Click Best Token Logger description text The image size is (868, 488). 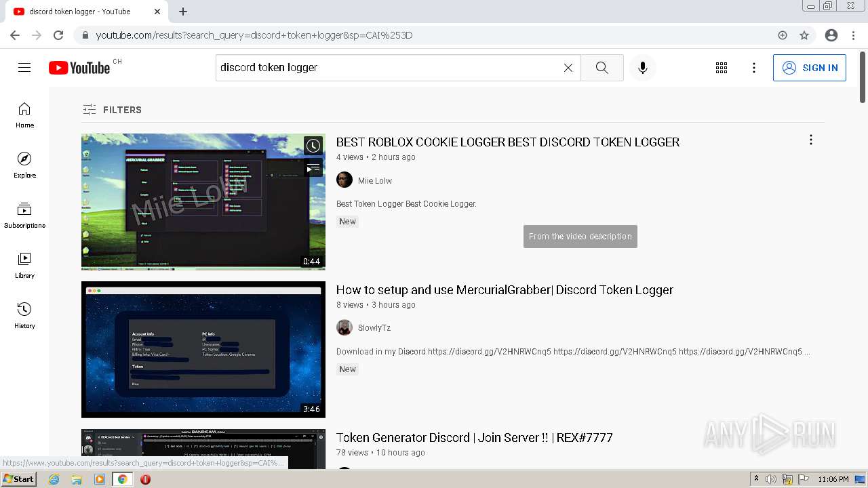point(406,204)
